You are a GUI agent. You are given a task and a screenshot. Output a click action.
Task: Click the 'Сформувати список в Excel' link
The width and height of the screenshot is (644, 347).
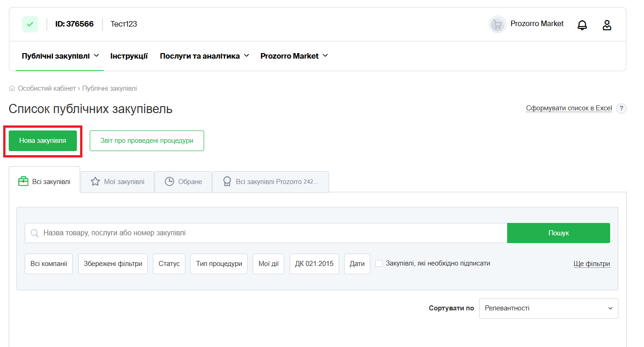(569, 108)
